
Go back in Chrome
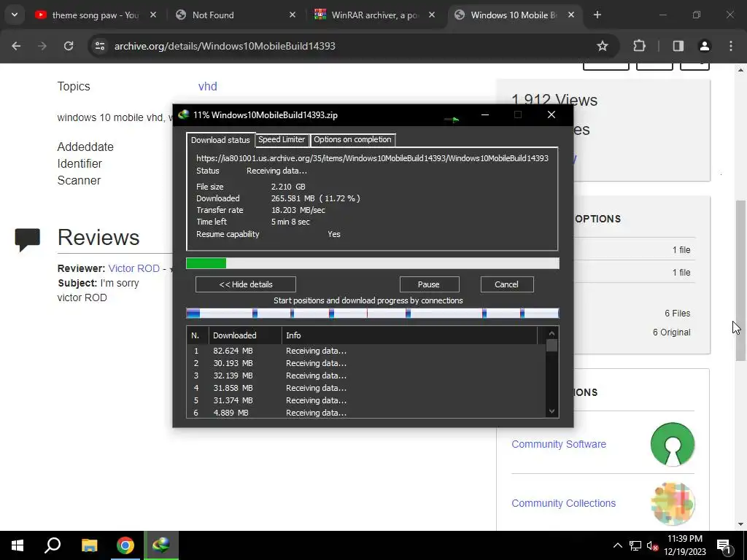[16, 46]
